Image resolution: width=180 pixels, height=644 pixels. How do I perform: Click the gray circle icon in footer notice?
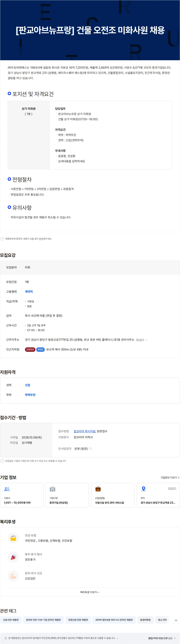6,638
